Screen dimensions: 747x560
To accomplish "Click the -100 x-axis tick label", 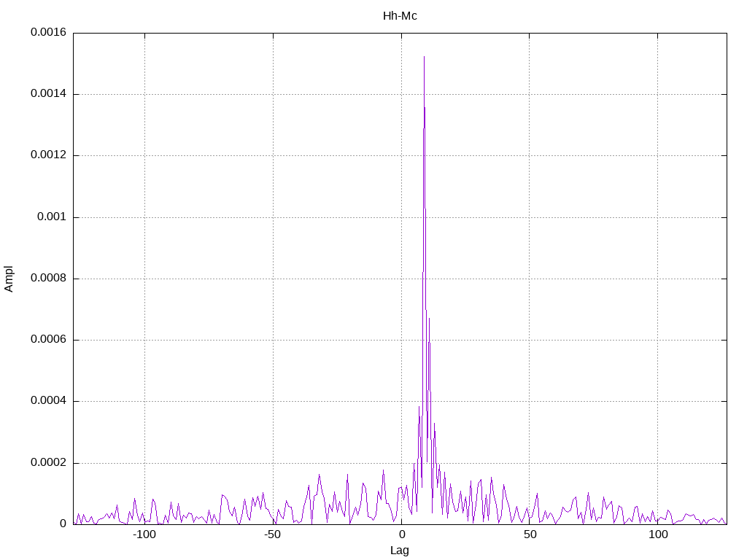I will point(144,534).
